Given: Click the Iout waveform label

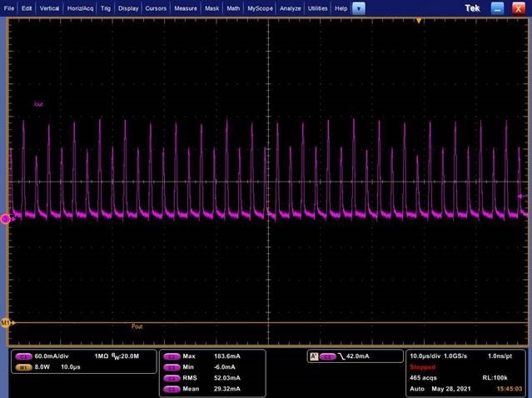Looking at the screenshot, I should [38, 104].
